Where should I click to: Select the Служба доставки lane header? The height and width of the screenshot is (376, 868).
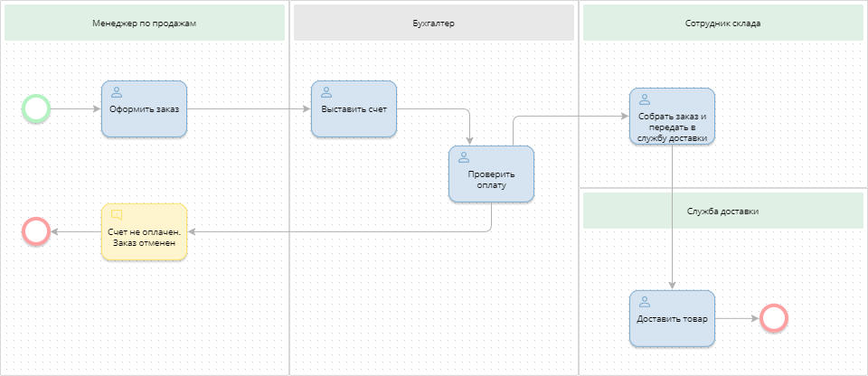[x=723, y=211]
